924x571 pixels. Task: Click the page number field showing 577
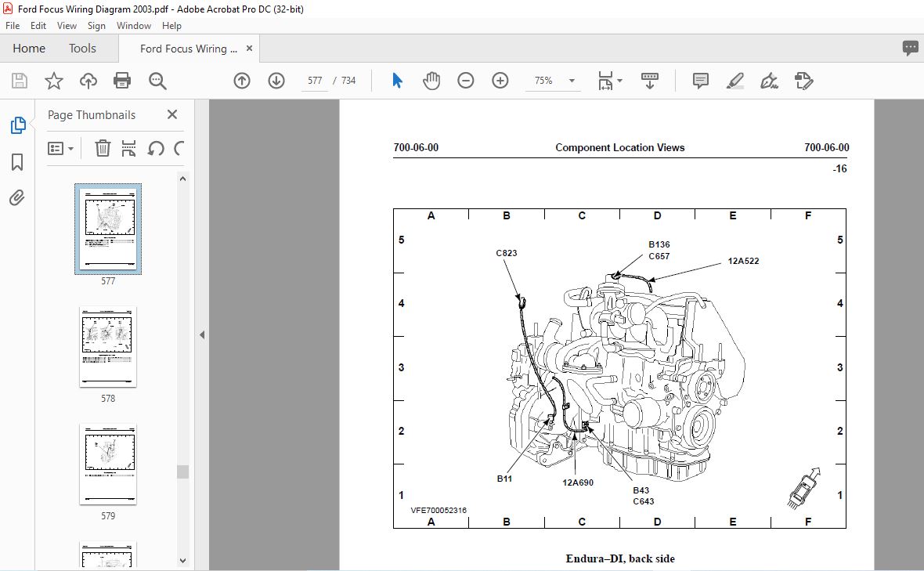(316, 81)
